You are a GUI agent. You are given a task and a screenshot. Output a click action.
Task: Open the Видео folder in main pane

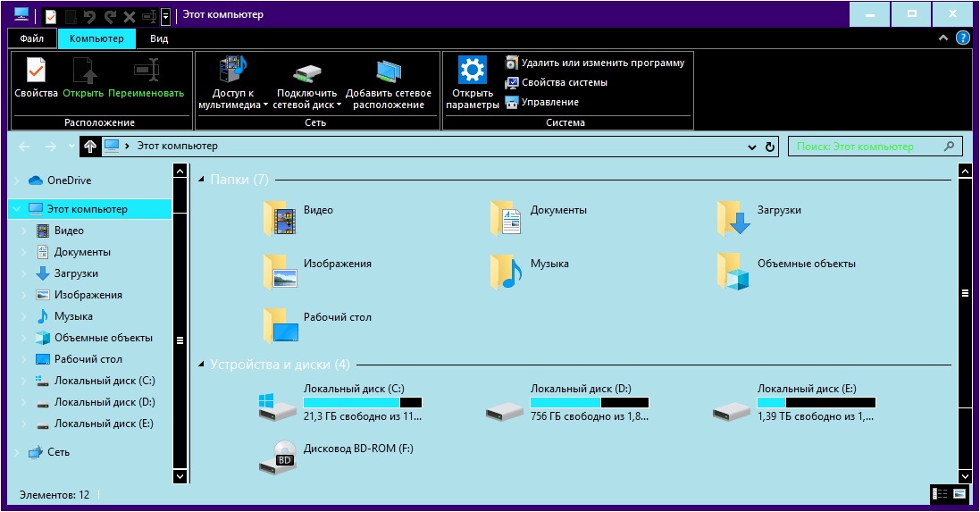280,218
